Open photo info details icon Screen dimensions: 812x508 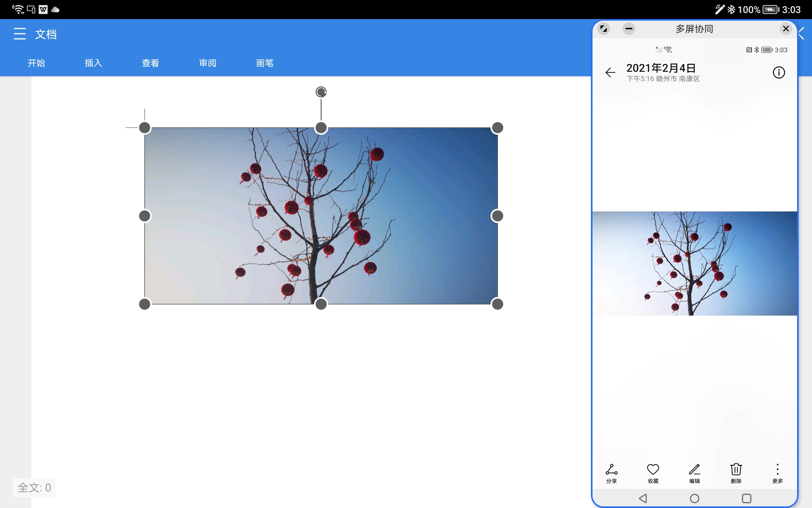(x=779, y=72)
